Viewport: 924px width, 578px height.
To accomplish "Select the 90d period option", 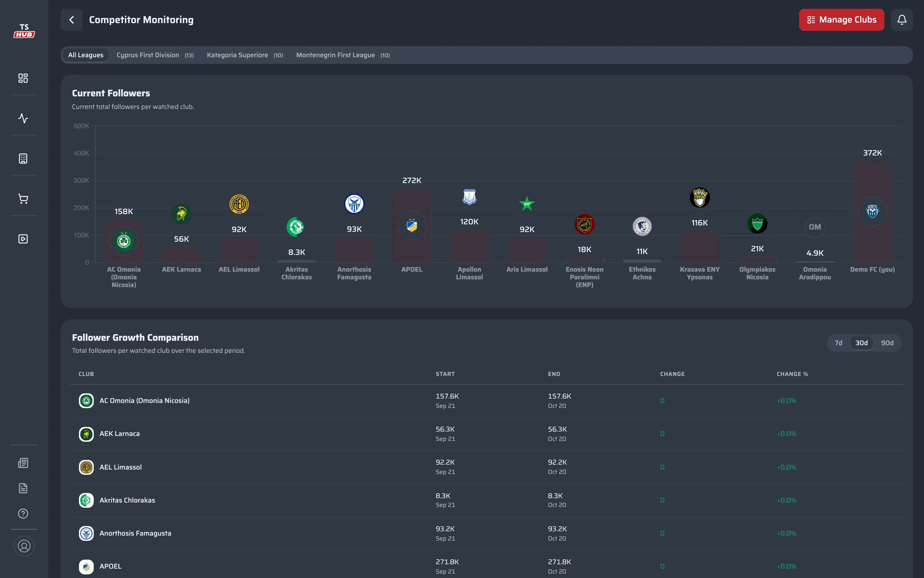I will [887, 343].
